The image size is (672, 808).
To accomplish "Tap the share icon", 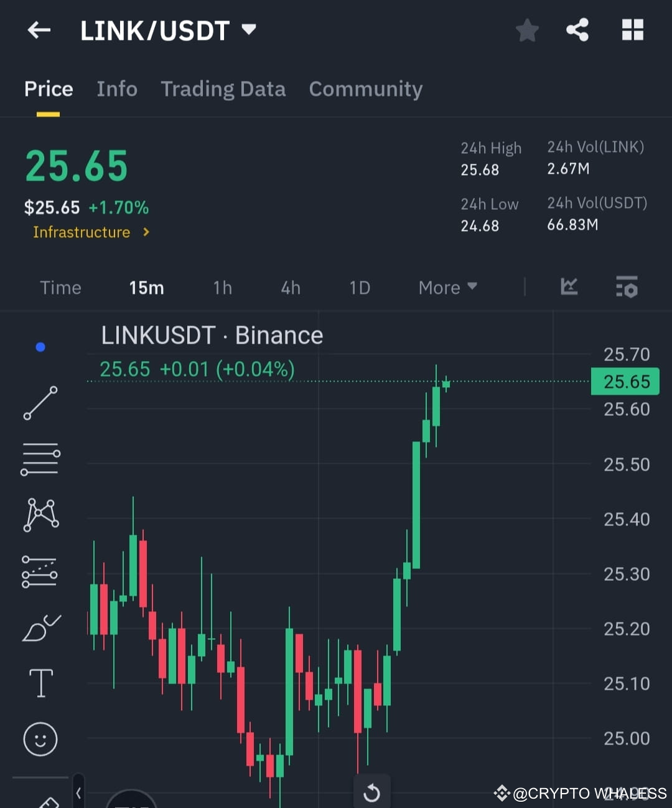I will point(577,29).
